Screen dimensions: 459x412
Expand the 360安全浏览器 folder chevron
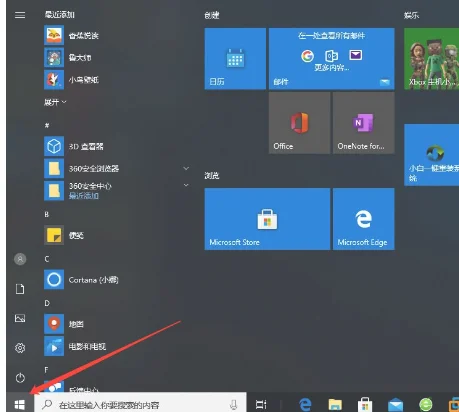[186, 168]
